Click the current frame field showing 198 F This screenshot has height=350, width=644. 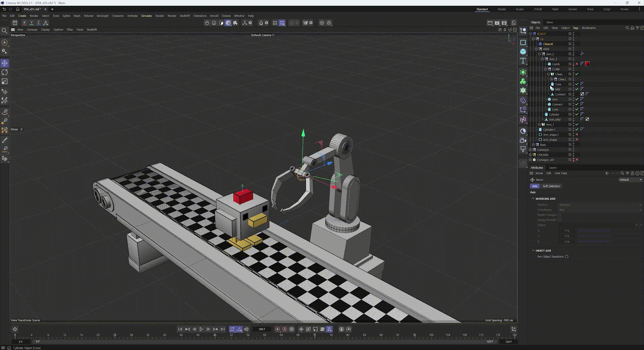point(262,329)
